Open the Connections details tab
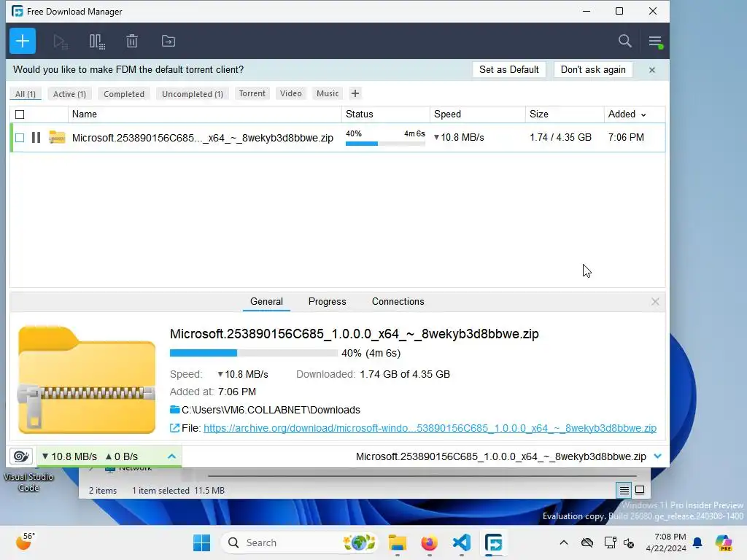 (x=398, y=301)
